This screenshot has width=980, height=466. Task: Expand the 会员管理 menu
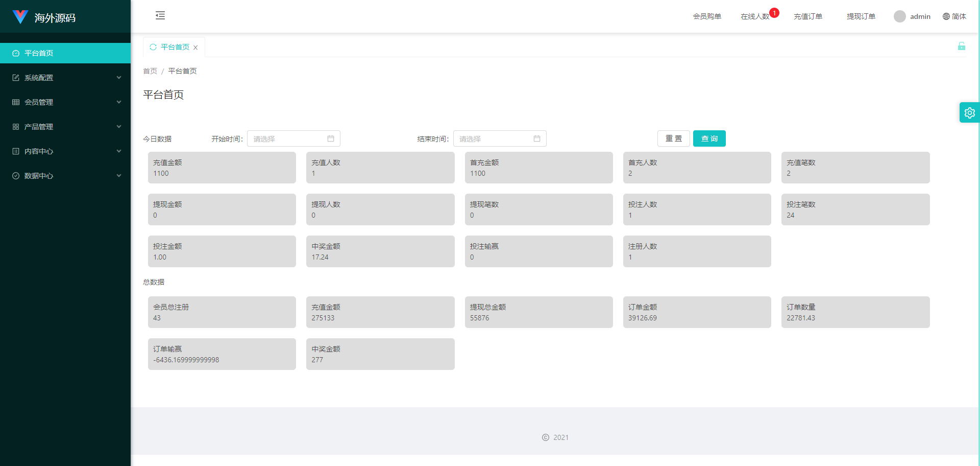pos(65,102)
